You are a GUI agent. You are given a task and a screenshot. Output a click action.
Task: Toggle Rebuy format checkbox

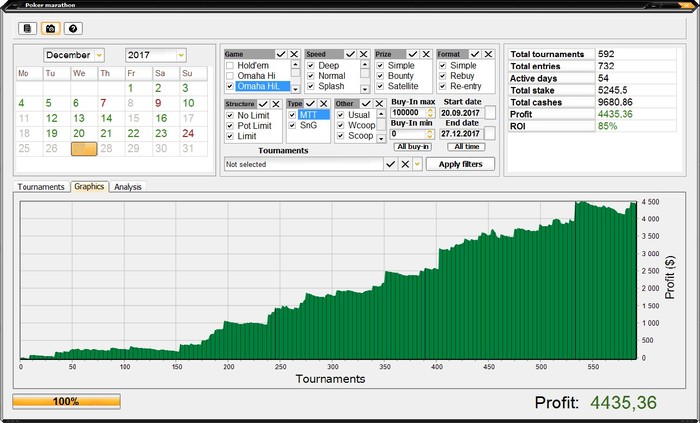pyautogui.click(x=442, y=76)
